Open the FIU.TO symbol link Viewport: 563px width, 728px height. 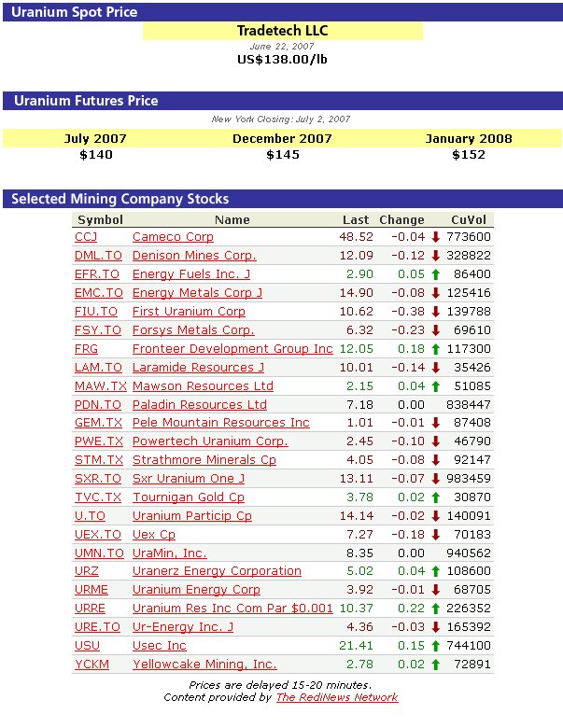pyautogui.click(x=95, y=311)
